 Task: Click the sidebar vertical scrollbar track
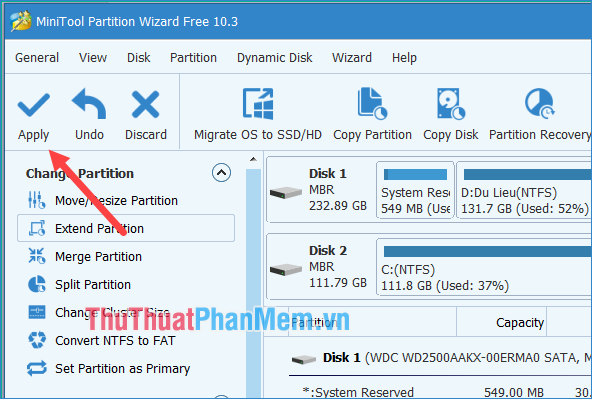[x=253, y=283]
